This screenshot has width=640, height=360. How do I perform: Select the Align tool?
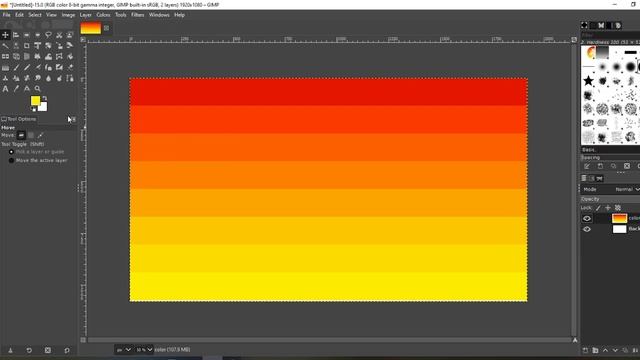16,35
